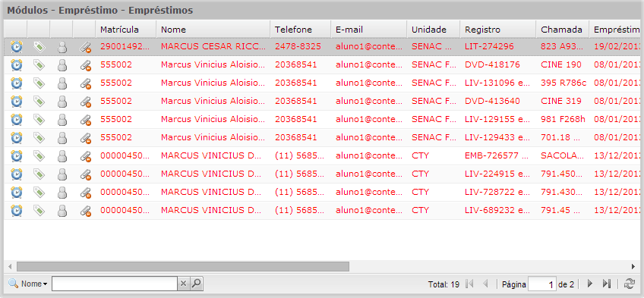The width and height of the screenshot is (644, 298).
Task: Click magnifier search button beside search field
Action: tap(197, 284)
